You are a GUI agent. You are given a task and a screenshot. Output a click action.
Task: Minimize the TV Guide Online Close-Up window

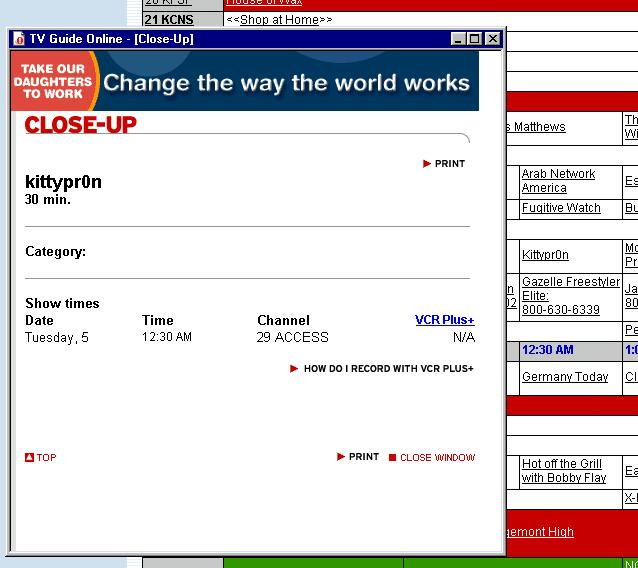pos(458,39)
